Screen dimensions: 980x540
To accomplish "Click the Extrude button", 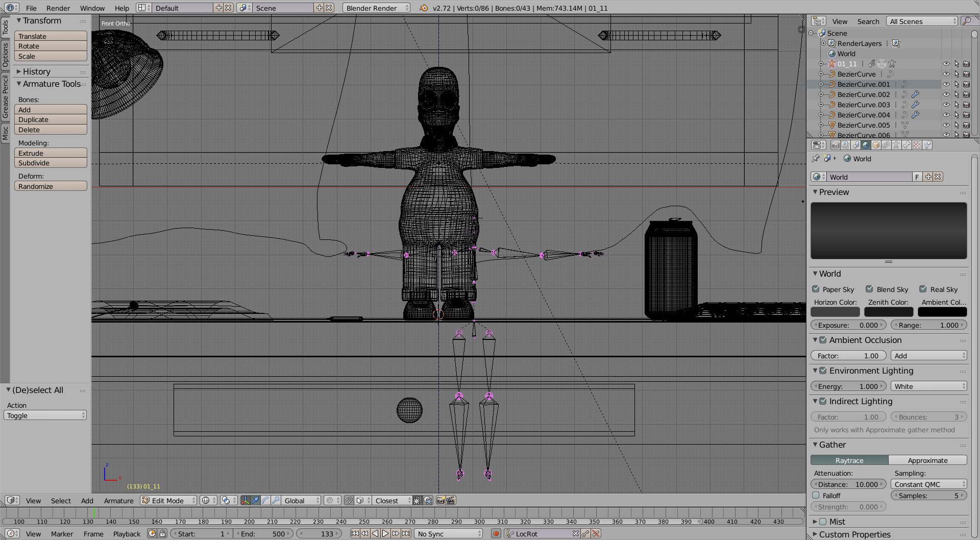I will pos(51,153).
